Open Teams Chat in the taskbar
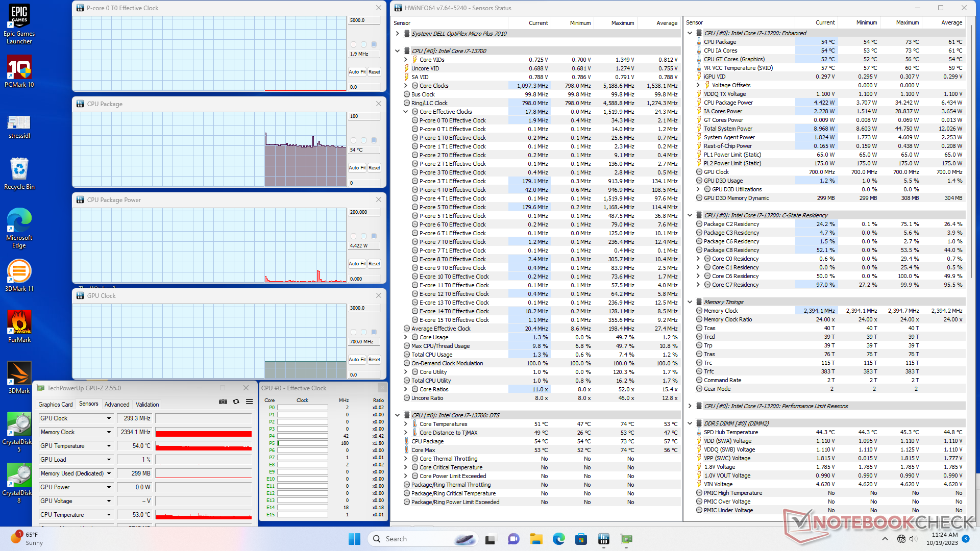This screenshot has width=980, height=551. coord(513,539)
